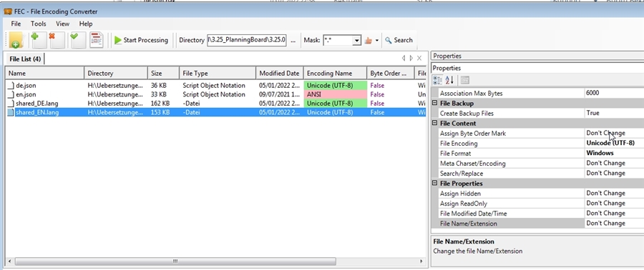
Task: Click the 162 KB size cell
Action: [x=160, y=104]
